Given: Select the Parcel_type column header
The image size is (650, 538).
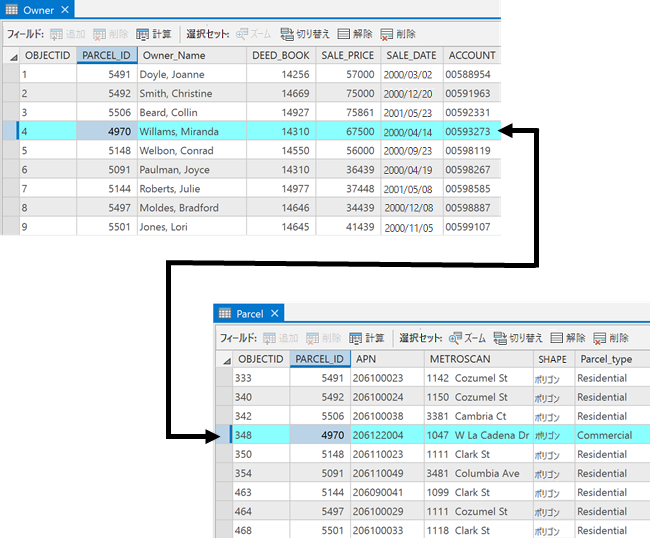Looking at the screenshot, I should (x=606, y=359).
